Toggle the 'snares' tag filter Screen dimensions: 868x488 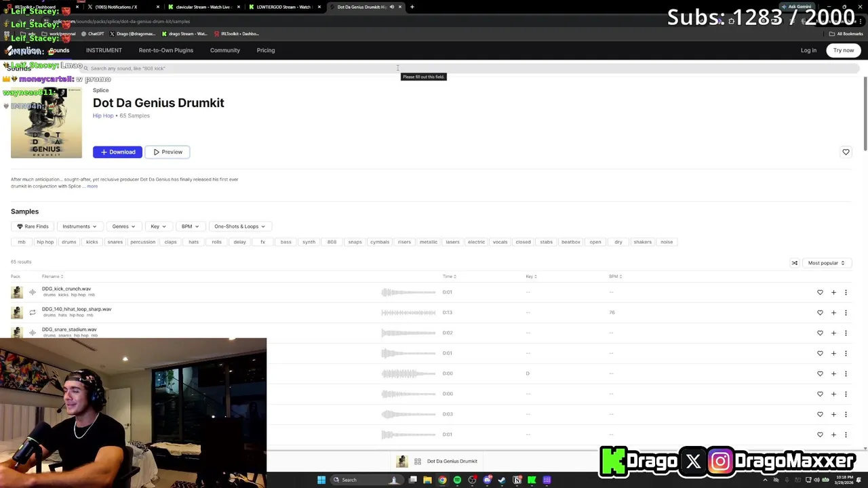pyautogui.click(x=115, y=242)
